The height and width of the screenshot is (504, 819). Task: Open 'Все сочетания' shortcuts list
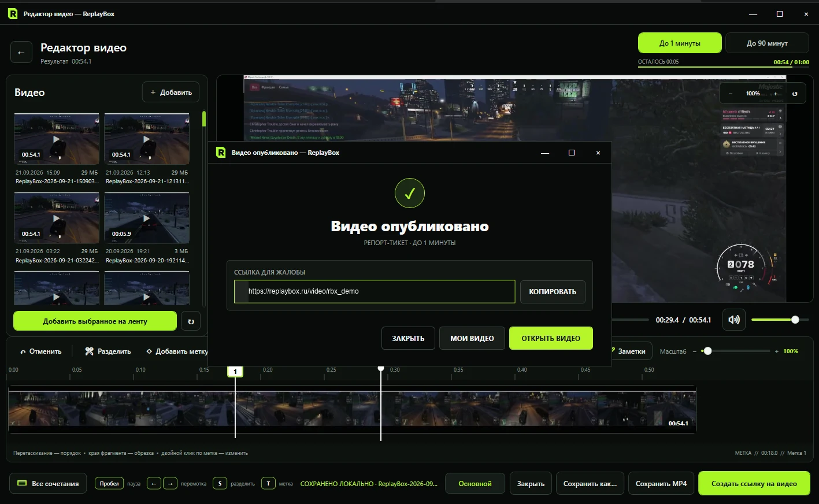coord(48,484)
